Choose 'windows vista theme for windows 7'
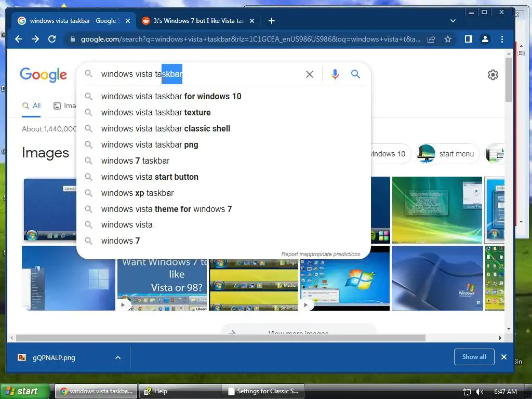This screenshot has width=532, height=399. point(223,209)
